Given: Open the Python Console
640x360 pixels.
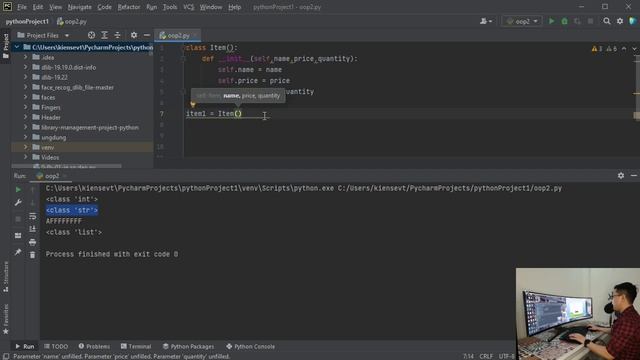Looking at the screenshot, I should pyautogui.click(x=250, y=346).
